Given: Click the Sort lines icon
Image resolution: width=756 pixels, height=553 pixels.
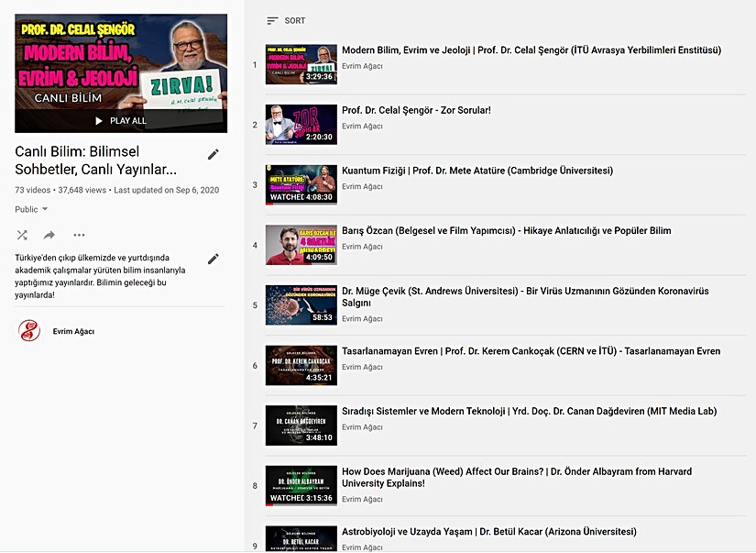Looking at the screenshot, I should point(272,21).
